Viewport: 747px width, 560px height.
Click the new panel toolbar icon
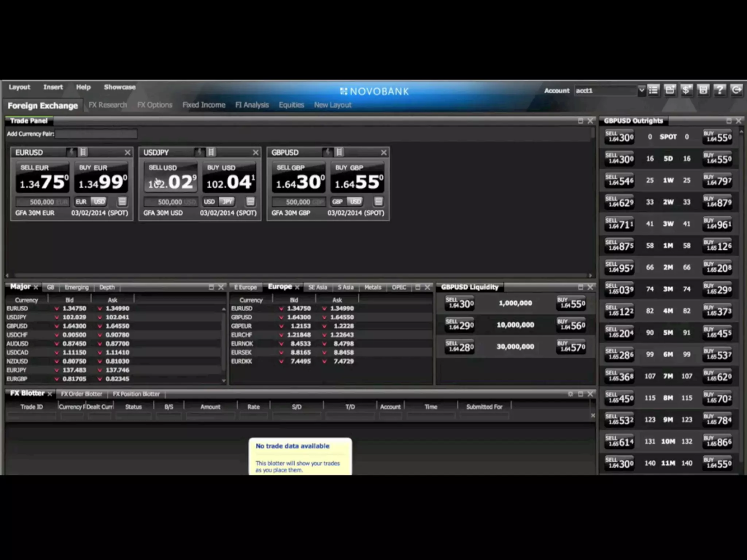pos(670,90)
